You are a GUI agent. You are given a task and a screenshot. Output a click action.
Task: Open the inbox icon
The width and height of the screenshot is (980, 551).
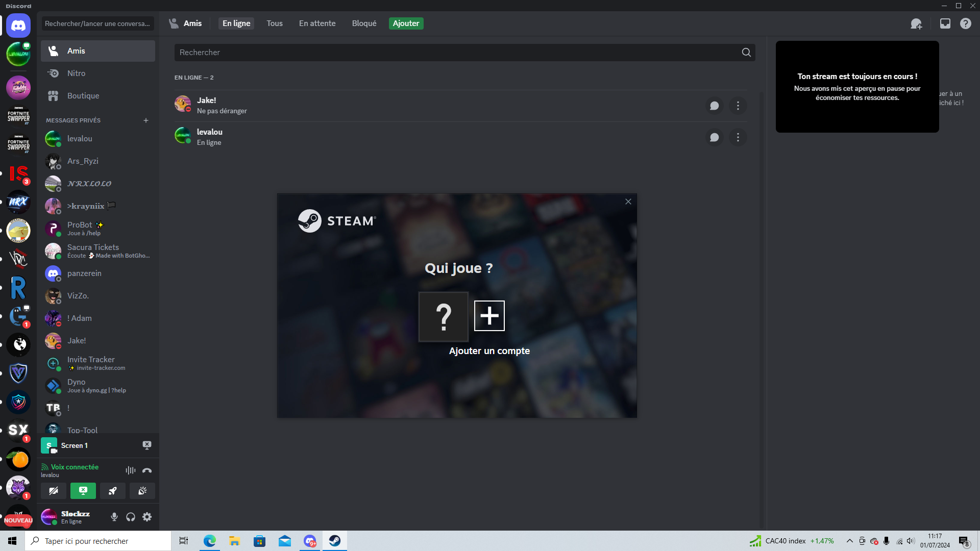coord(945,23)
